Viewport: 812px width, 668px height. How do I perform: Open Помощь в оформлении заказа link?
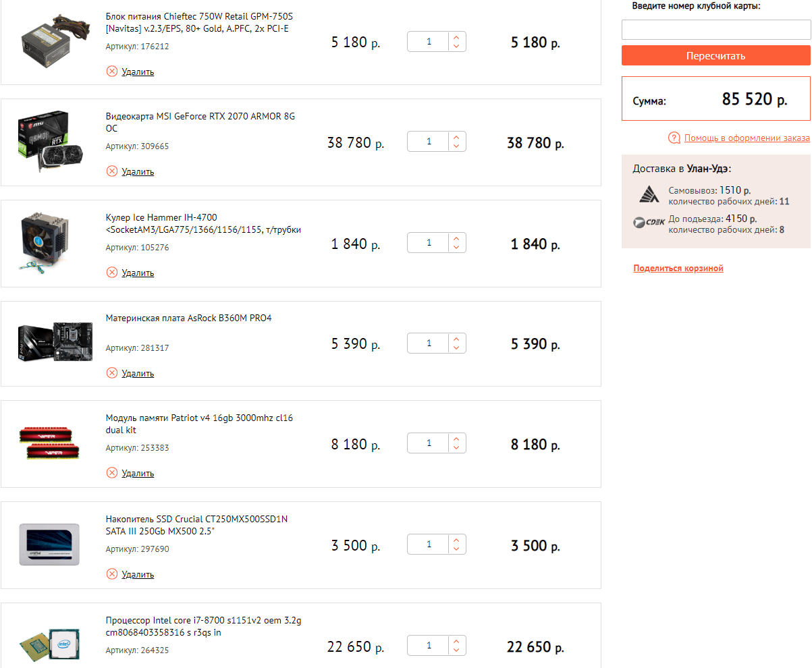click(747, 138)
